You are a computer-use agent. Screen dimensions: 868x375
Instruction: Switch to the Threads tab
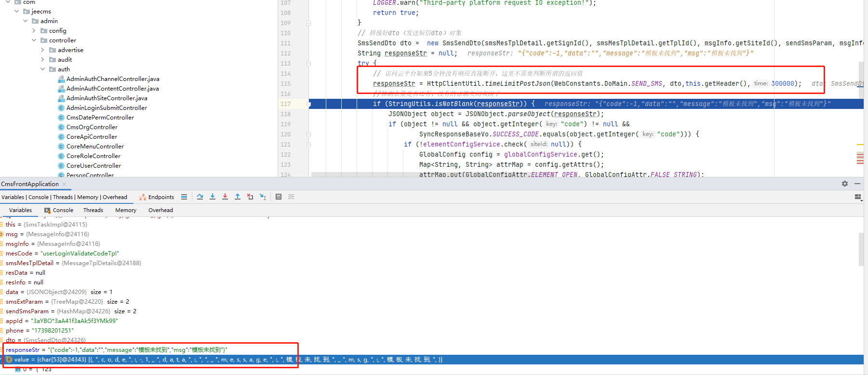(93, 210)
